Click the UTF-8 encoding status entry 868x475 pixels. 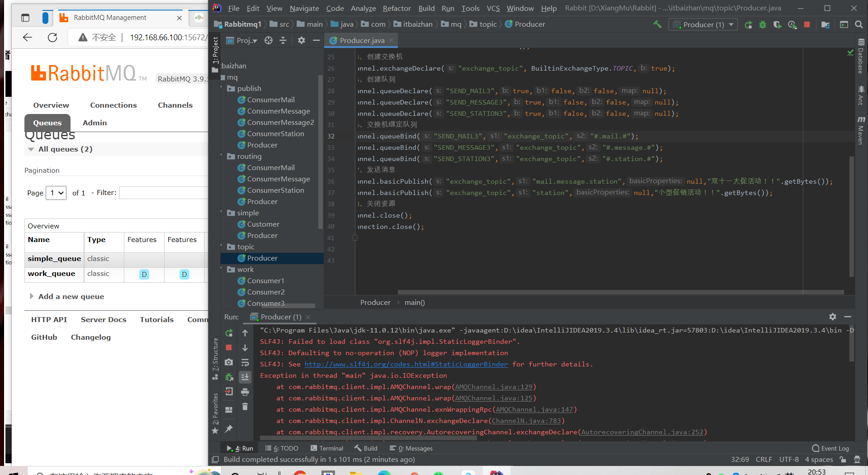pos(789,459)
